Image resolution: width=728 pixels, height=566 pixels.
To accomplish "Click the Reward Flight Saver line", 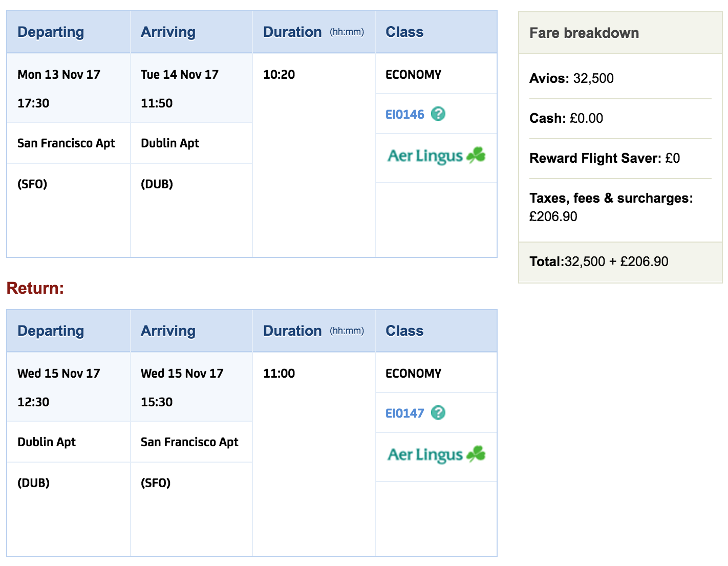I will click(x=605, y=158).
